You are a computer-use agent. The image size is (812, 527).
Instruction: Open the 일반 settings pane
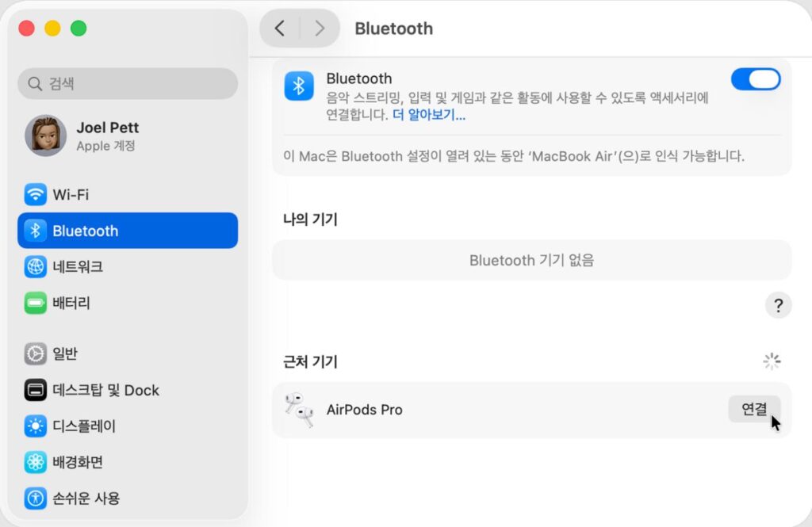point(128,353)
